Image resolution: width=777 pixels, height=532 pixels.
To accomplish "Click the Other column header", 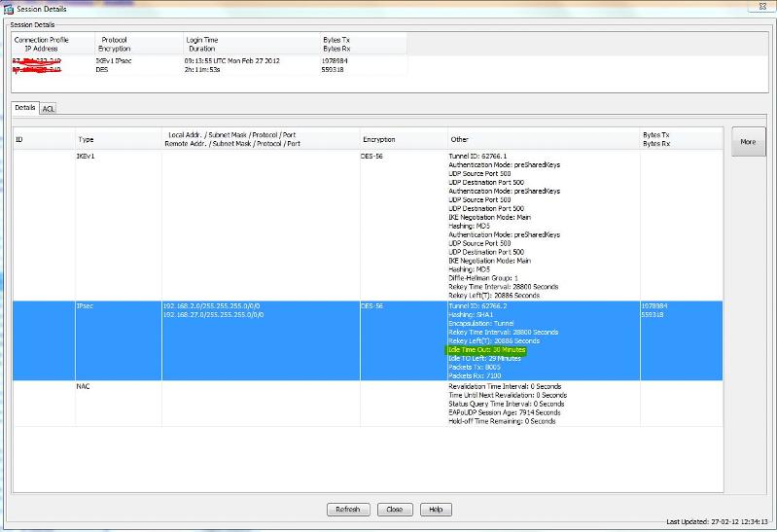I will click(544, 139).
